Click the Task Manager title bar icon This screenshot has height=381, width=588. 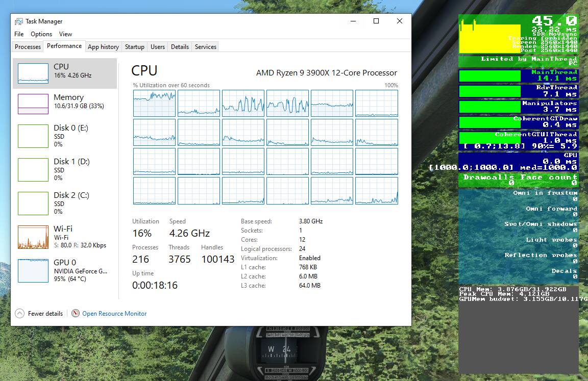click(19, 21)
